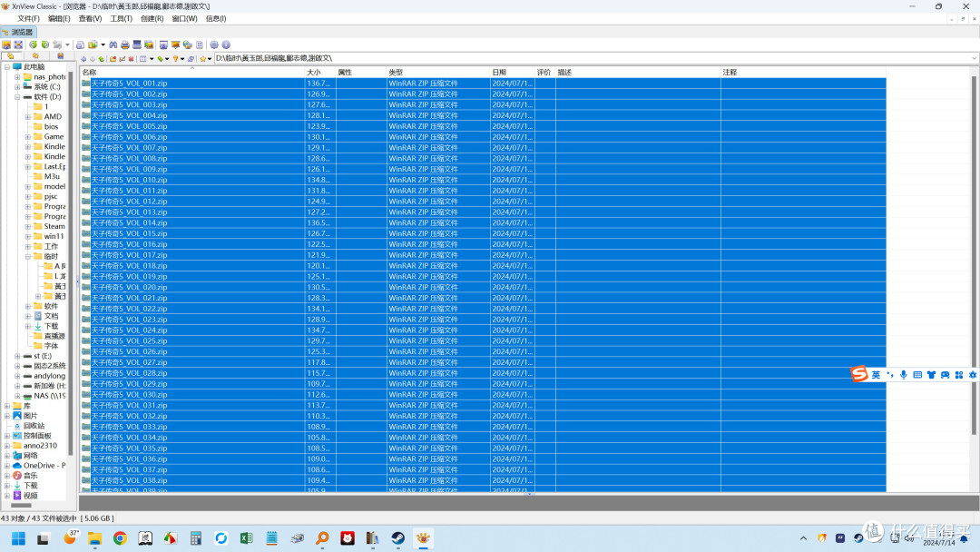Select the bios folder in tree
Viewport: 980px width, 552px height.
coord(51,127)
